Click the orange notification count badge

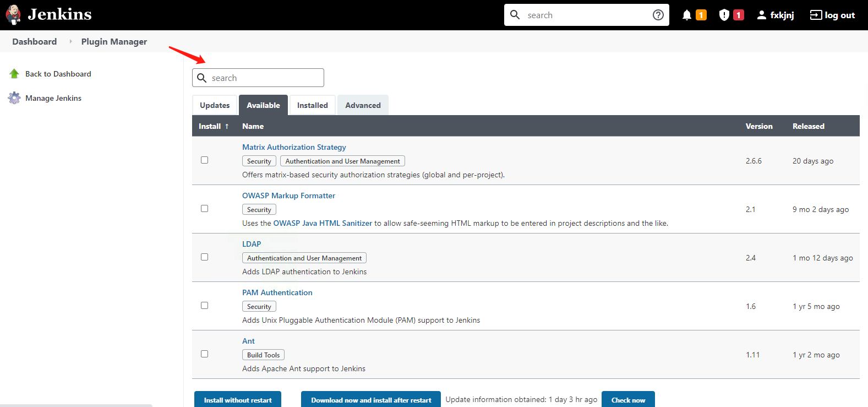coord(701,15)
